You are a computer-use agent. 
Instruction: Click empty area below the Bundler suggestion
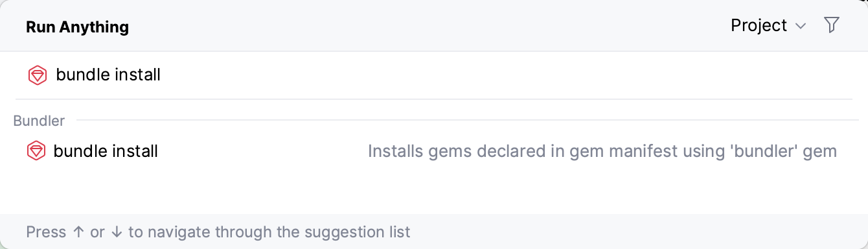click(434, 189)
